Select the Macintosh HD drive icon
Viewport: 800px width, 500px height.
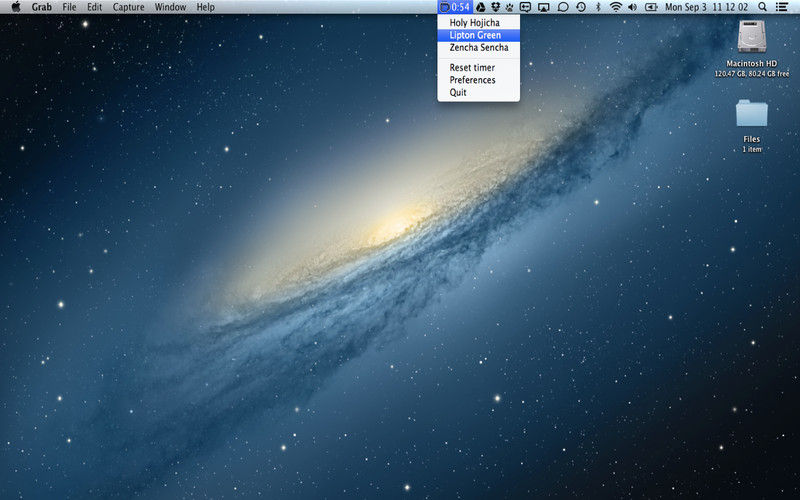pyautogui.click(x=752, y=36)
